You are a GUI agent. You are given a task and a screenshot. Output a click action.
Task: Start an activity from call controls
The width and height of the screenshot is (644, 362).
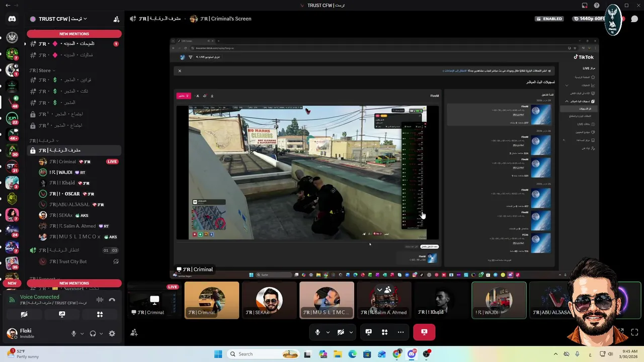point(384,332)
